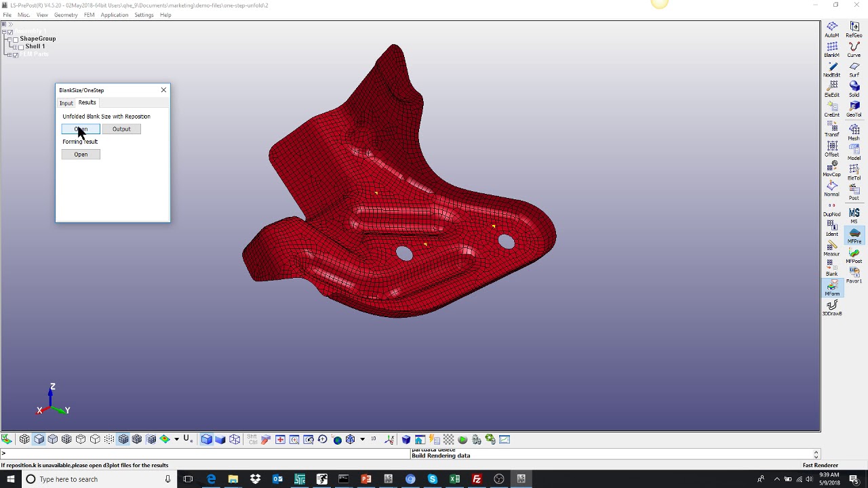The image size is (868, 488).
Task: Close the BlankSize/OneStep dialog
Action: (x=163, y=90)
